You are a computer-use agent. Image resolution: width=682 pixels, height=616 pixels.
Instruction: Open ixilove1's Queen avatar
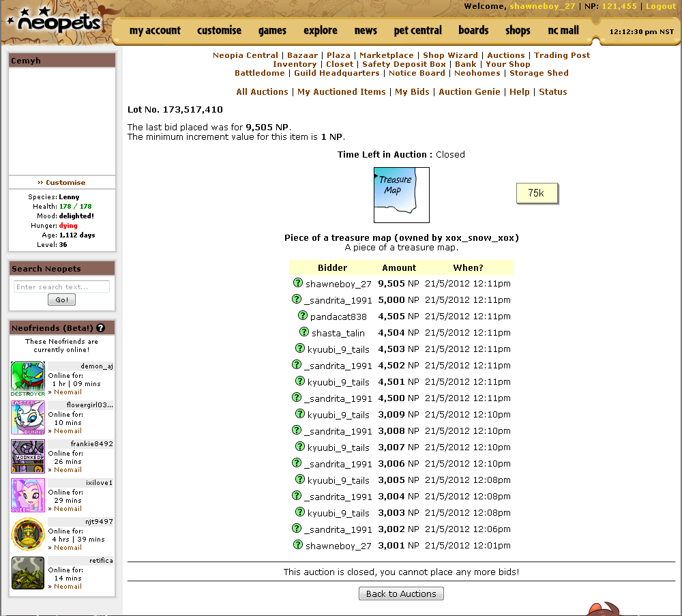coord(28,495)
